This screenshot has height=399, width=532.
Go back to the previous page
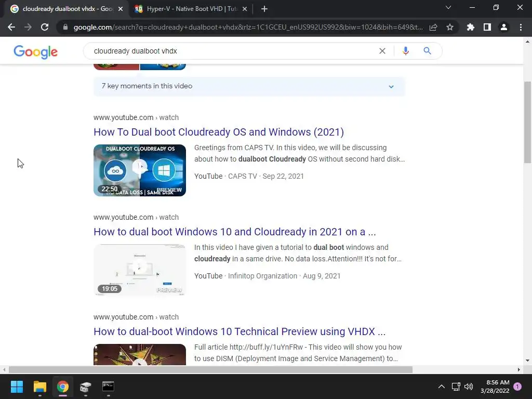[x=11, y=27]
